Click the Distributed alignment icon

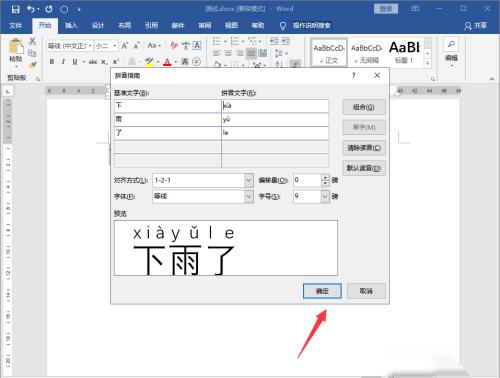tap(263, 53)
